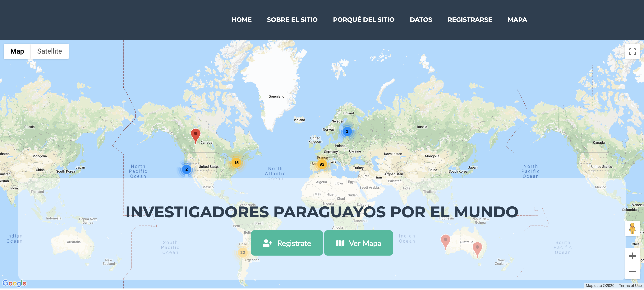The height and width of the screenshot is (290, 644).
Task: Open the yellow cluster marked 92
Action: tap(322, 164)
